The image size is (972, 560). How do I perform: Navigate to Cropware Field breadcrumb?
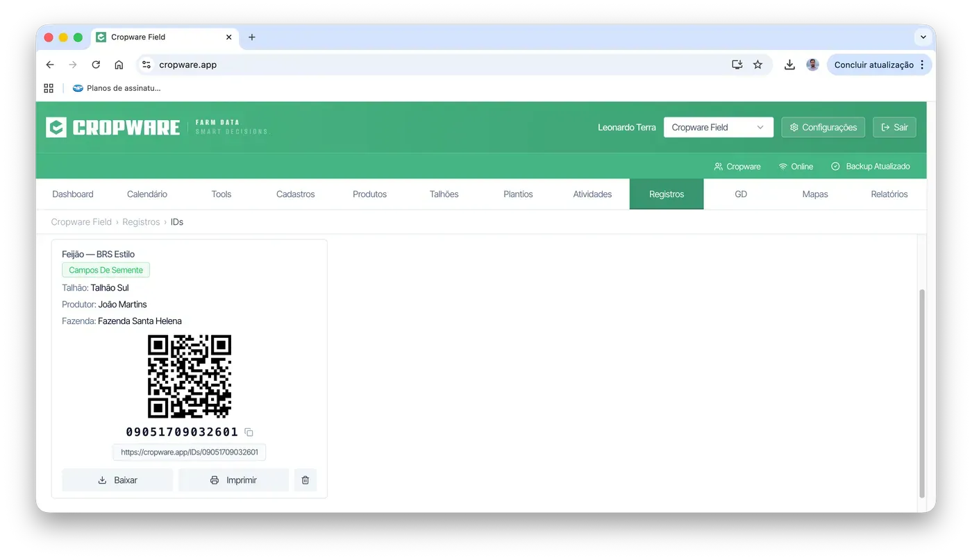tap(81, 222)
